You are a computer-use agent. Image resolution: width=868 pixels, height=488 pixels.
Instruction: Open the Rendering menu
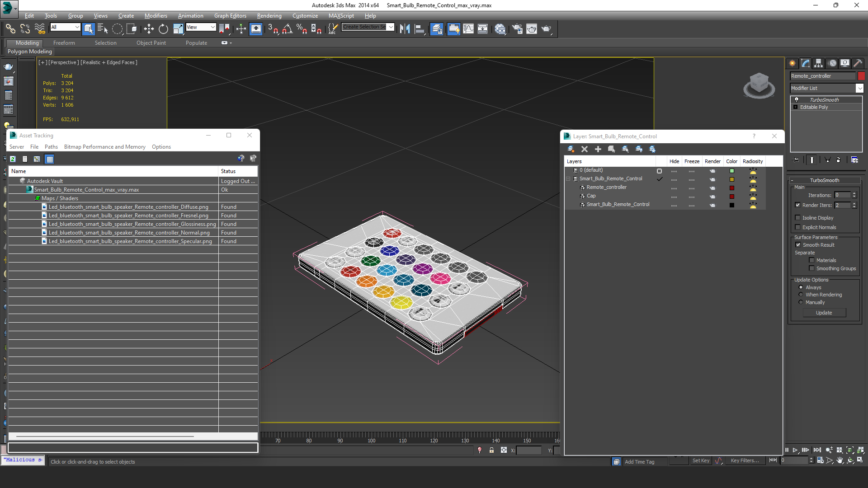point(269,16)
